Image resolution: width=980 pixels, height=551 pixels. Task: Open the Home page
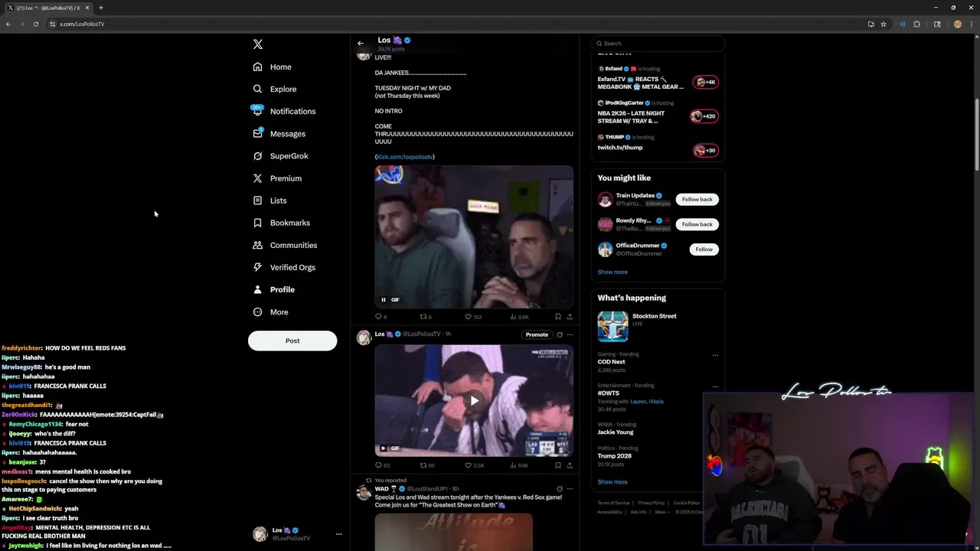click(273, 67)
